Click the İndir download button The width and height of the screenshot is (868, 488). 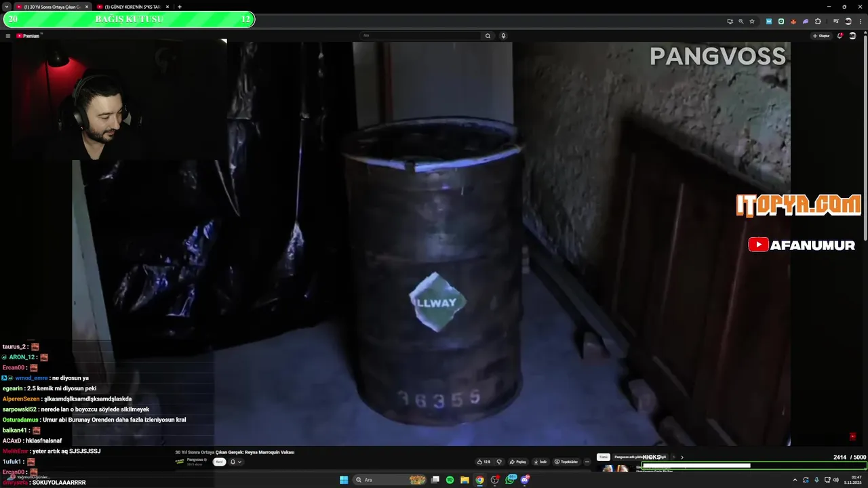point(540,462)
